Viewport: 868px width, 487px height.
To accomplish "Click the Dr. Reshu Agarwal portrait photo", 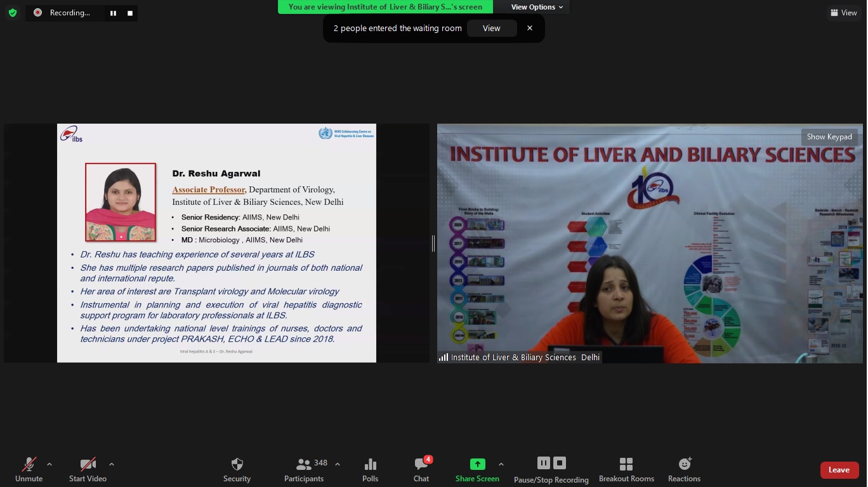I will (x=121, y=202).
